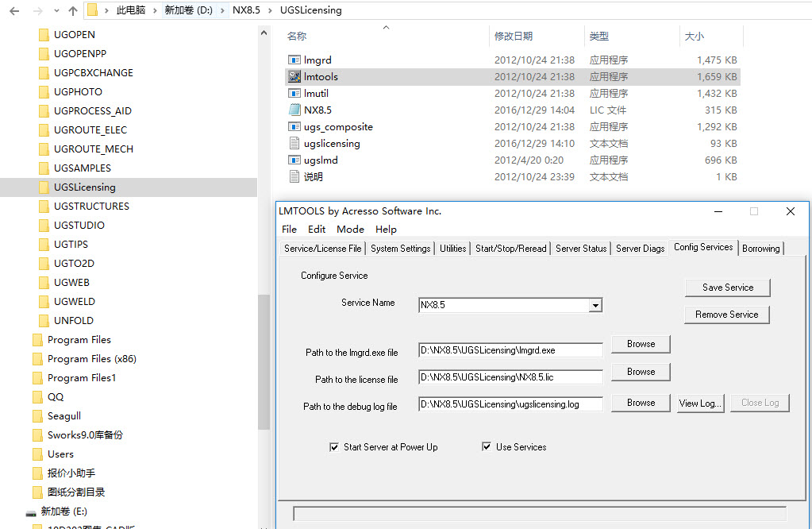Viewport: 812px width, 529px height.
Task: Select the Users folder in tree
Action: point(60,454)
